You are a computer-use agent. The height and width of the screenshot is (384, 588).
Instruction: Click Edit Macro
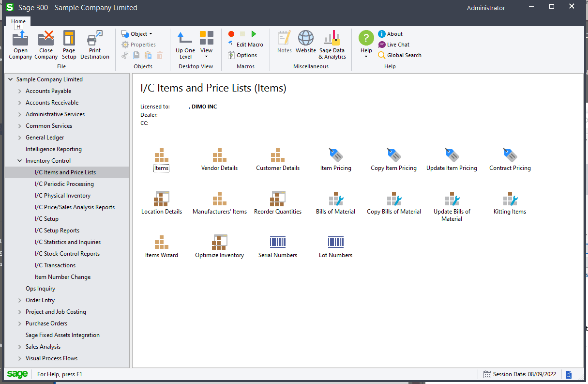pyautogui.click(x=246, y=45)
